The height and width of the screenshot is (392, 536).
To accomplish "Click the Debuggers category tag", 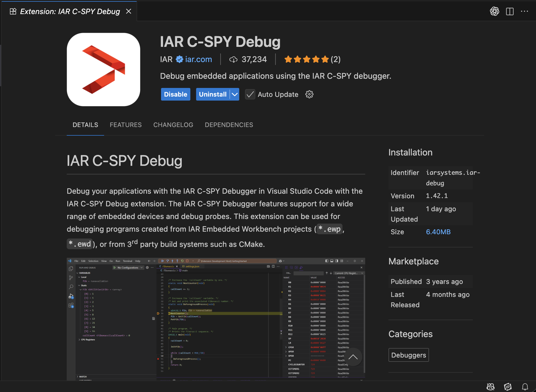I will [x=408, y=355].
